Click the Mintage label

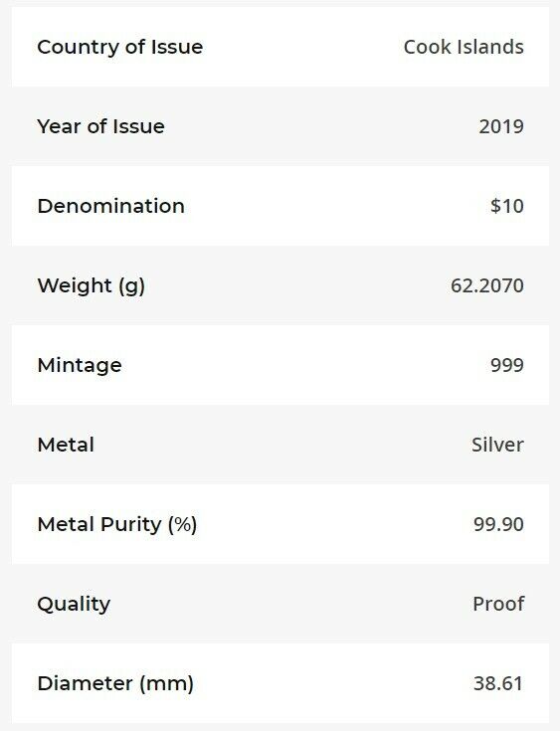click(x=80, y=366)
